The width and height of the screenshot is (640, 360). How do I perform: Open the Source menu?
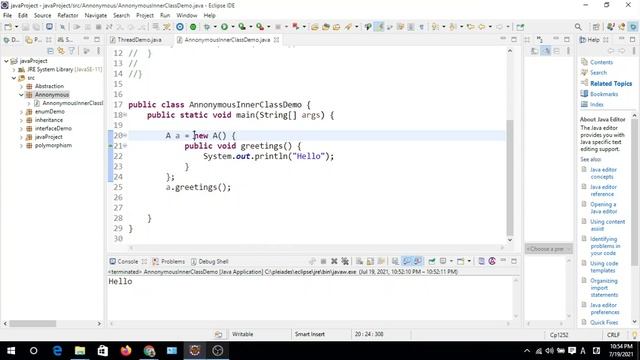42,16
